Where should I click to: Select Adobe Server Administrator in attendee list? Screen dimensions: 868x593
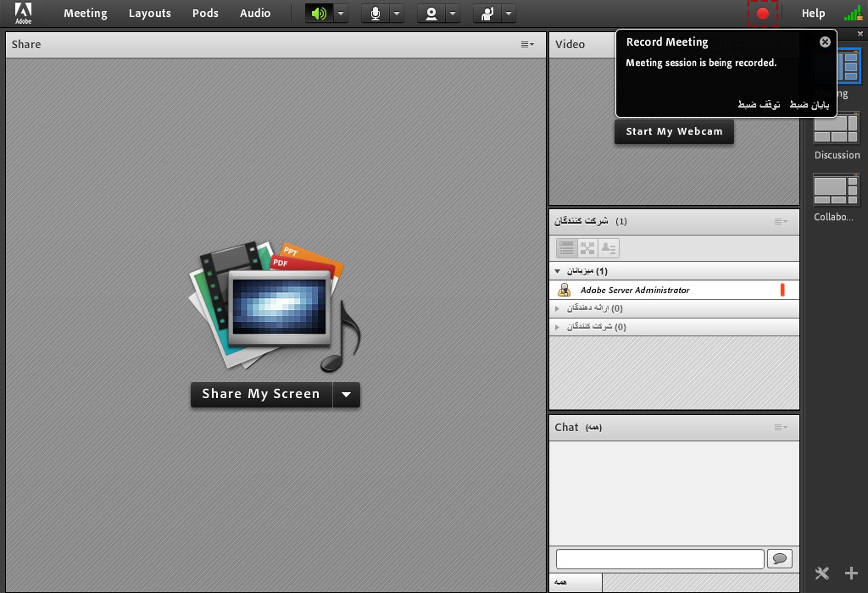pyautogui.click(x=674, y=290)
